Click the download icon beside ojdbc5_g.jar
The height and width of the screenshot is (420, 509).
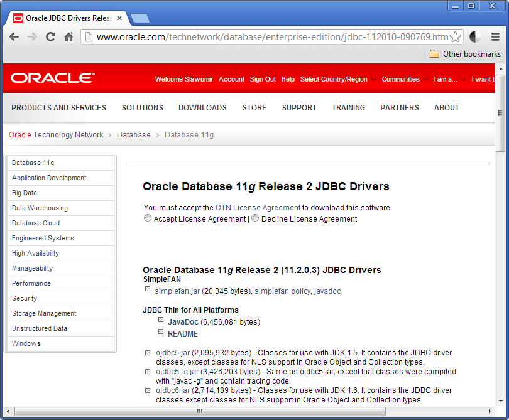[148, 372]
